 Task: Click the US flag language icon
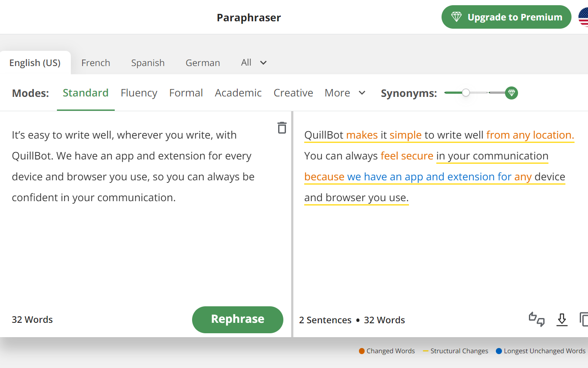tap(583, 17)
